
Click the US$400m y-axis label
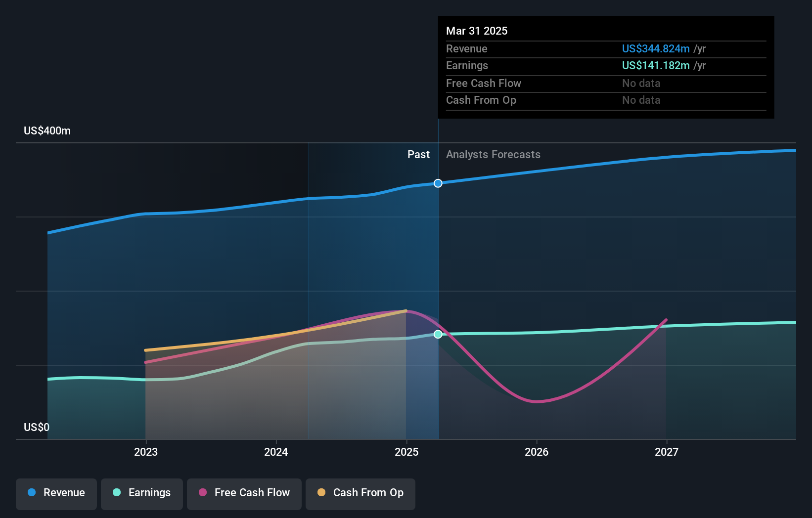tap(47, 131)
